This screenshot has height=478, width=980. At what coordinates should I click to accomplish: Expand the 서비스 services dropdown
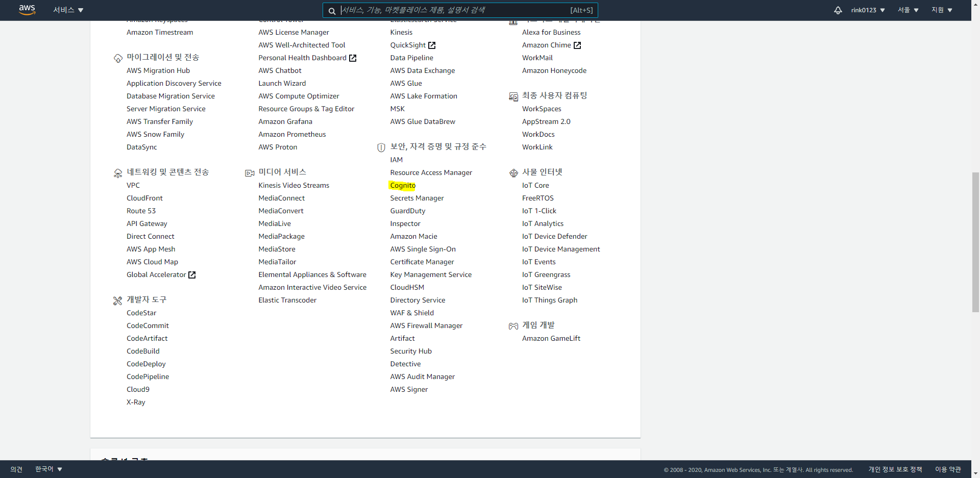pos(68,10)
